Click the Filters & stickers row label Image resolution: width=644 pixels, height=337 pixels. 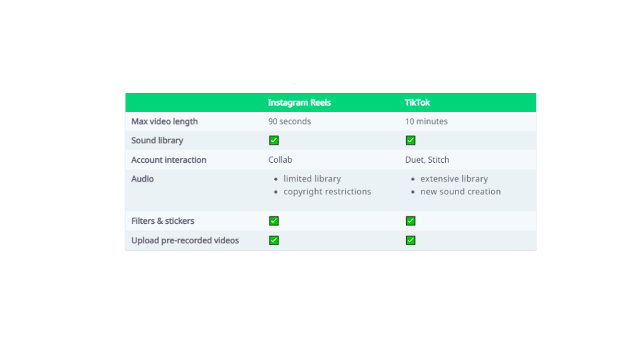point(163,221)
